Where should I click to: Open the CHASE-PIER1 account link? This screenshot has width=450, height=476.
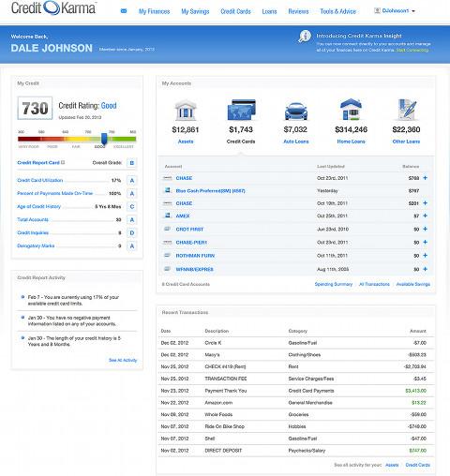pos(191,243)
